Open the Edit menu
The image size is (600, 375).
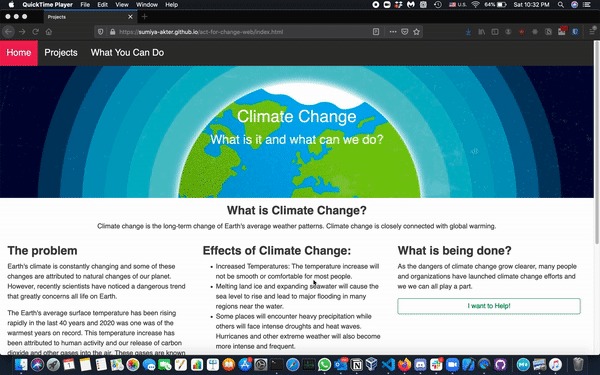click(x=102, y=5)
